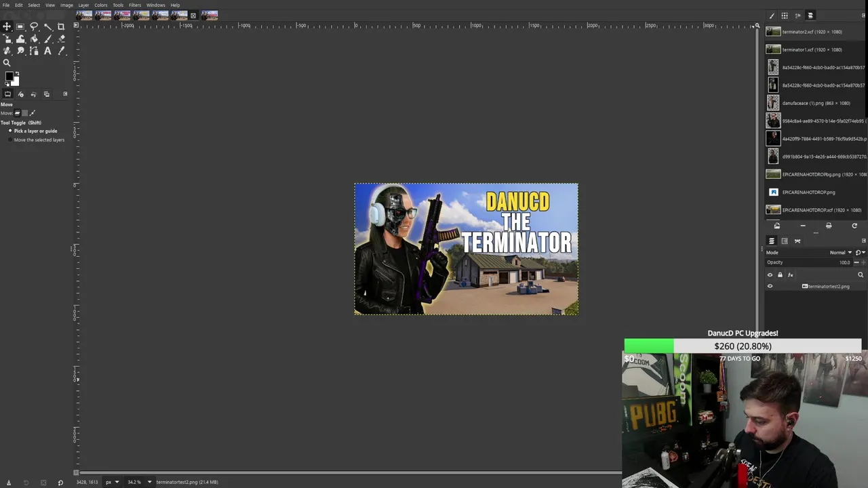The image size is (868, 488).
Task: Select the Heal tool
Action: click(7, 51)
